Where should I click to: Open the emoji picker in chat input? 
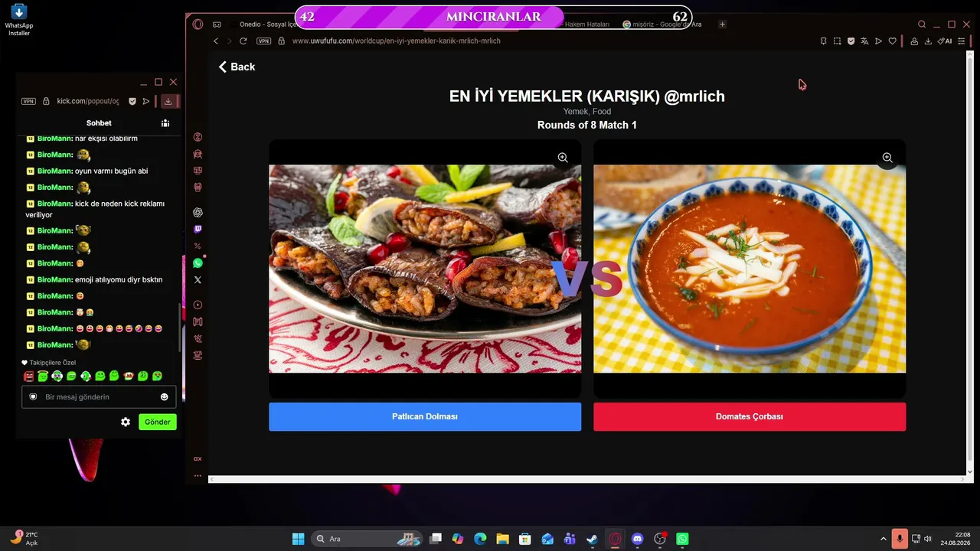164,397
